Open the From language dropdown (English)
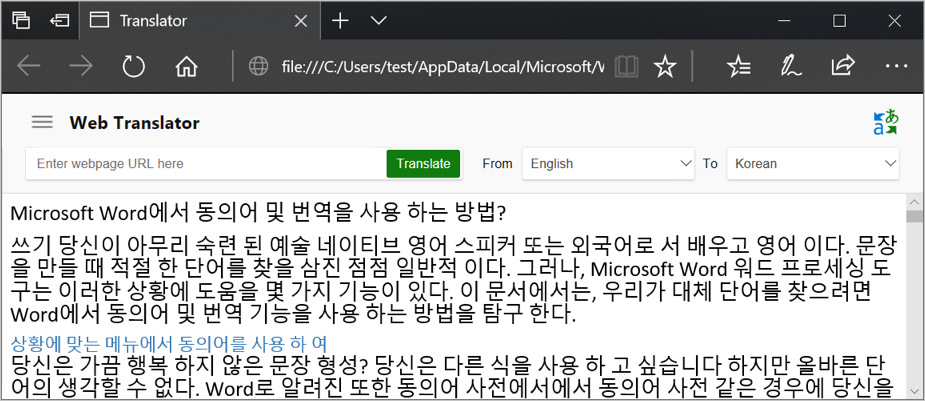Screen dimensions: 925x401 (x=608, y=164)
